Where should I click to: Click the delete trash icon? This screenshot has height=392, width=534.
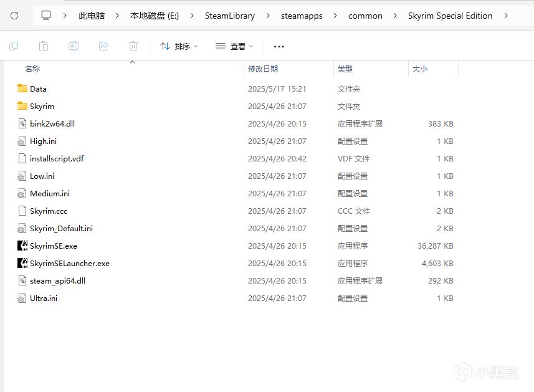coord(133,46)
